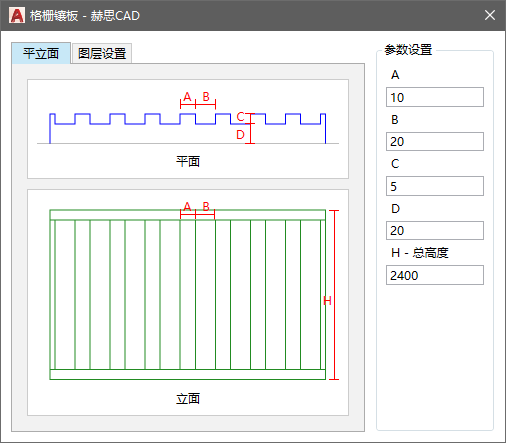Click the red B label in elevation view

[x=206, y=207]
